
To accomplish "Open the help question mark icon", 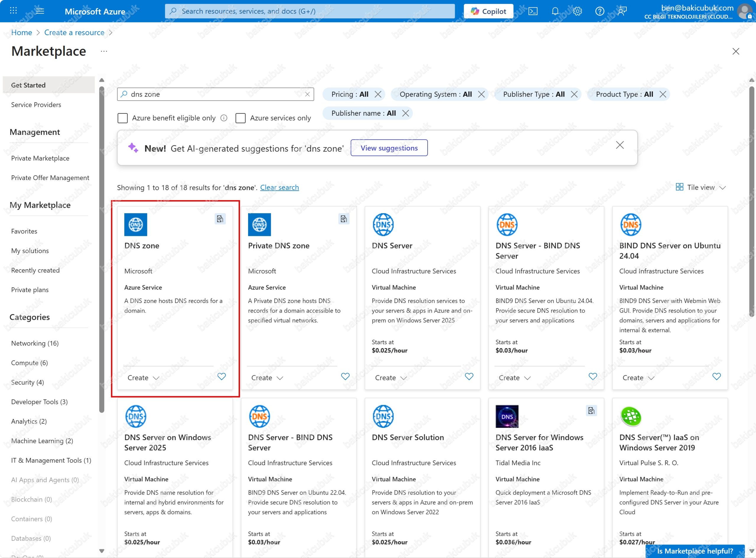I will coord(599,11).
